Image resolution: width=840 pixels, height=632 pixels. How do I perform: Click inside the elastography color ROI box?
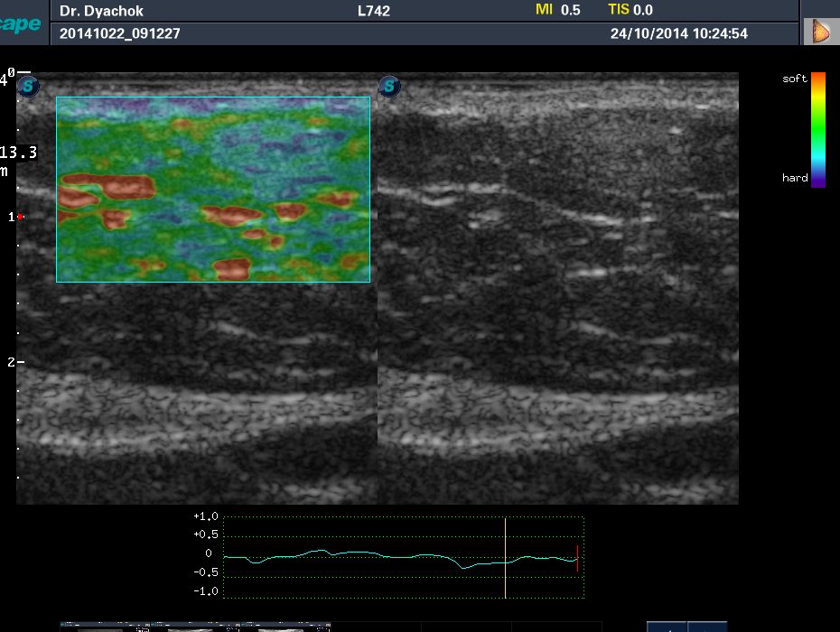[213, 189]
